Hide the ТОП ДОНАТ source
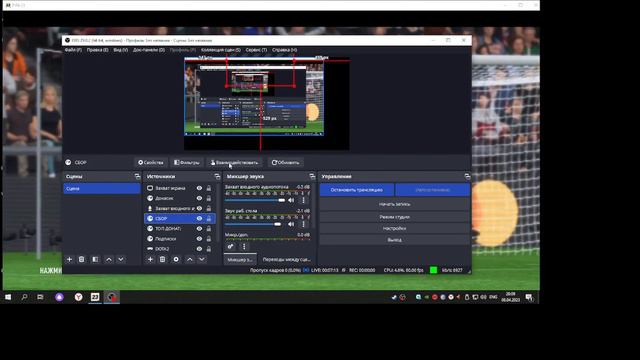This screenshot has height=360, width=640. click(x=199, y=229)
